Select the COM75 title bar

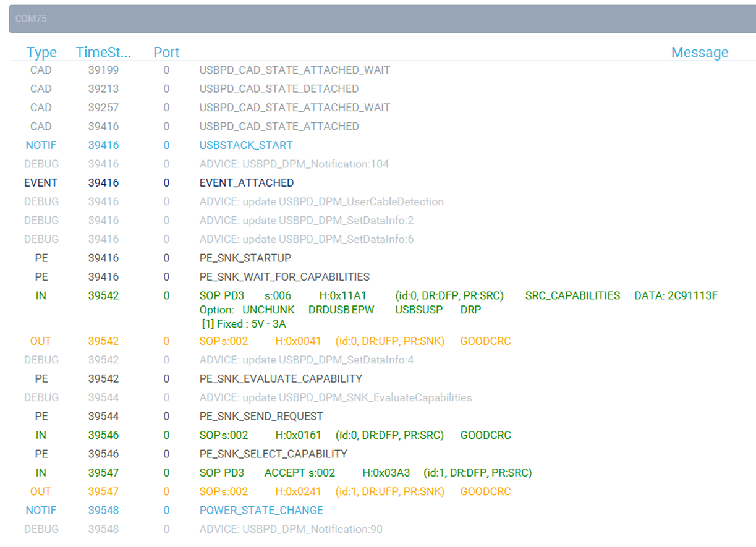pos(382,19)
